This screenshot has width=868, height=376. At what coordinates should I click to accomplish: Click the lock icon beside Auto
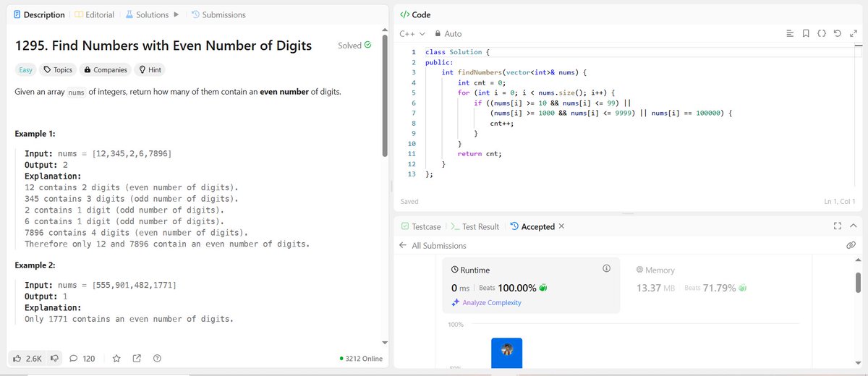437,34
